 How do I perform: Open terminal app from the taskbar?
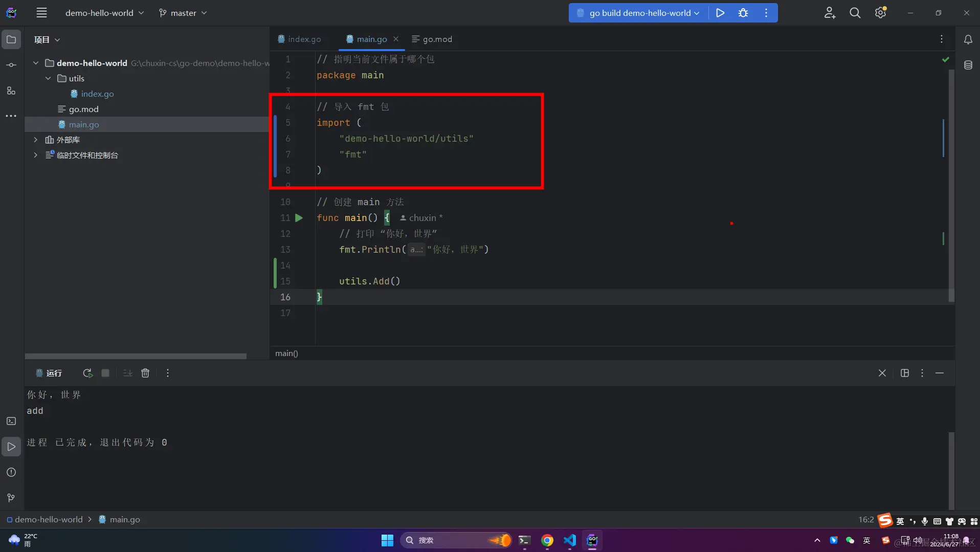pyautogui.click(x=524, y=540)
